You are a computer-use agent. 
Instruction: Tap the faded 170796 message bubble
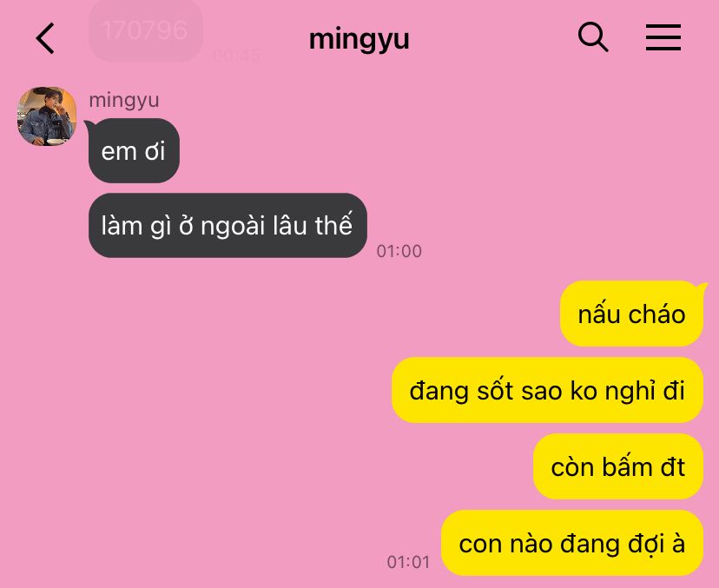click(145, 30)
